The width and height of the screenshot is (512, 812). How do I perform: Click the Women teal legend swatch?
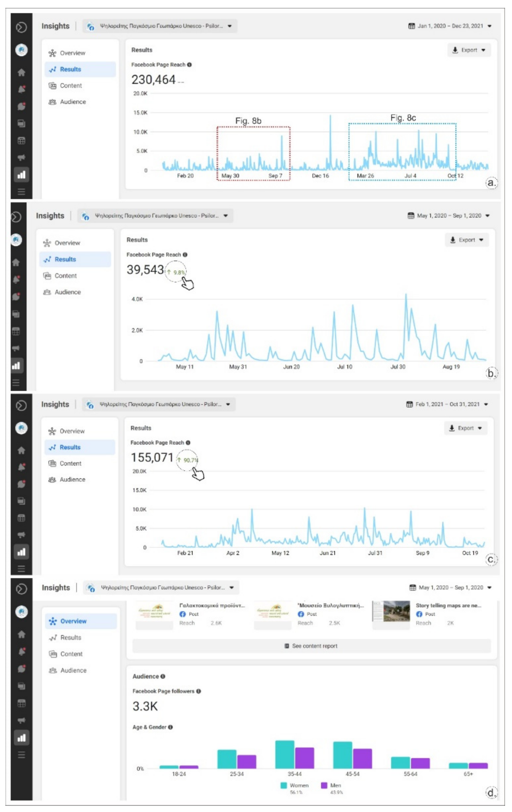[x=284, y=785]
